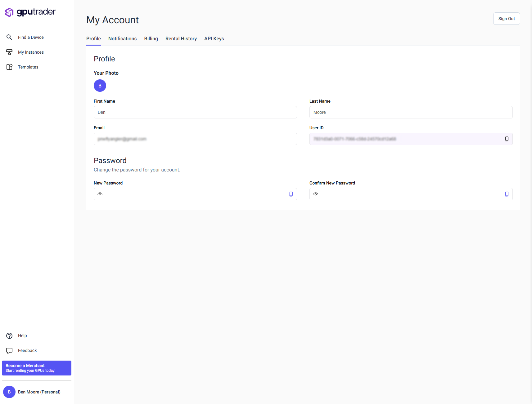532x404 pixels.
Task: Click the 'Change the password for your account.' text
Action: pyautogui.click(x=137, y=170)
